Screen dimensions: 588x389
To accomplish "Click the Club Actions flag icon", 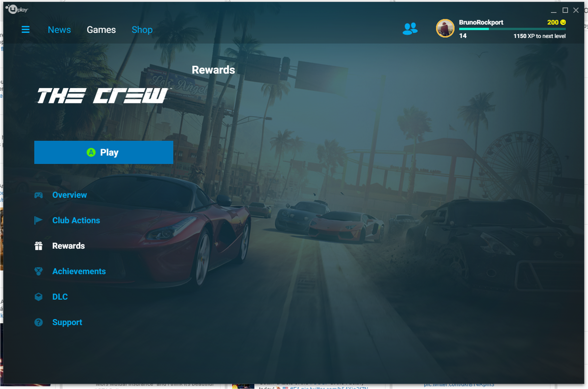I will pos(38,220).
